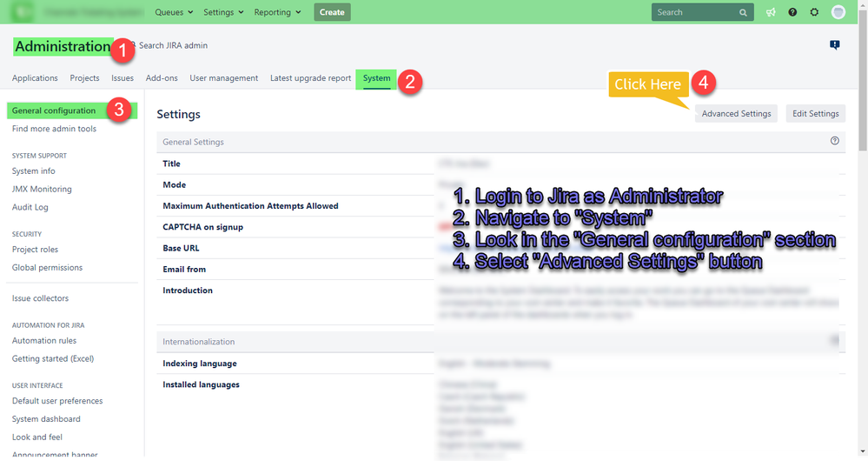
Task: Click the Advanced Settings button
Action: 736,114
